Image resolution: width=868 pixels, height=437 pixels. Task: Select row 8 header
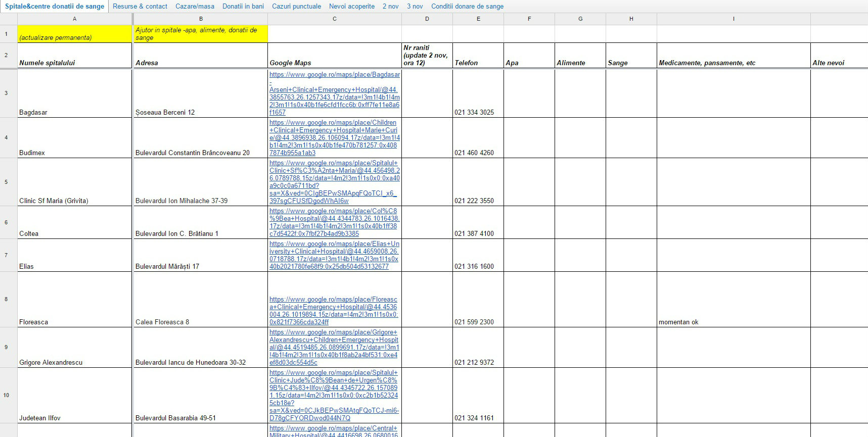point(6,299)
